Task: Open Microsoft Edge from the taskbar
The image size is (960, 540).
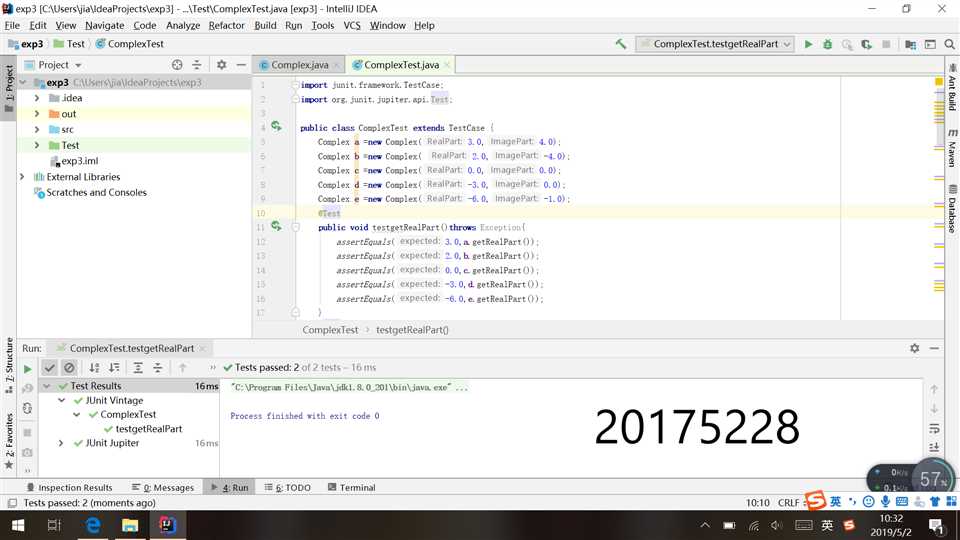Action: point(93,525)
